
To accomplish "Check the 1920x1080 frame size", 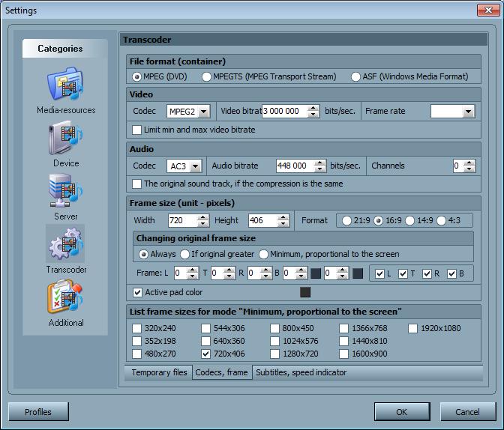I will click(x=412, y=328).
